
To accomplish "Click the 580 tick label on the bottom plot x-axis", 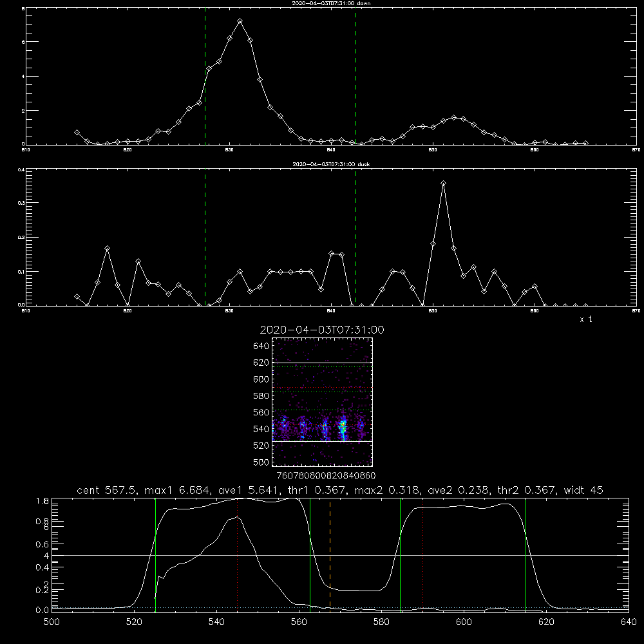I will 381,622.
